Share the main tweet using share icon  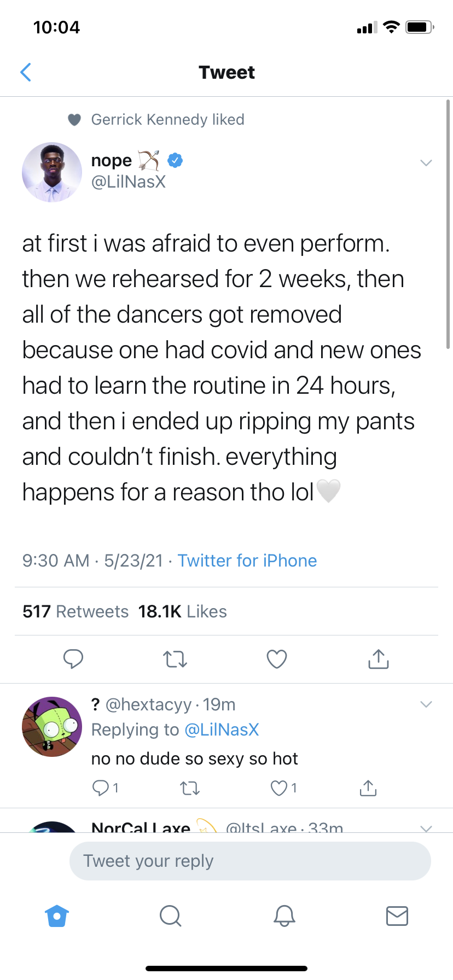379,659
